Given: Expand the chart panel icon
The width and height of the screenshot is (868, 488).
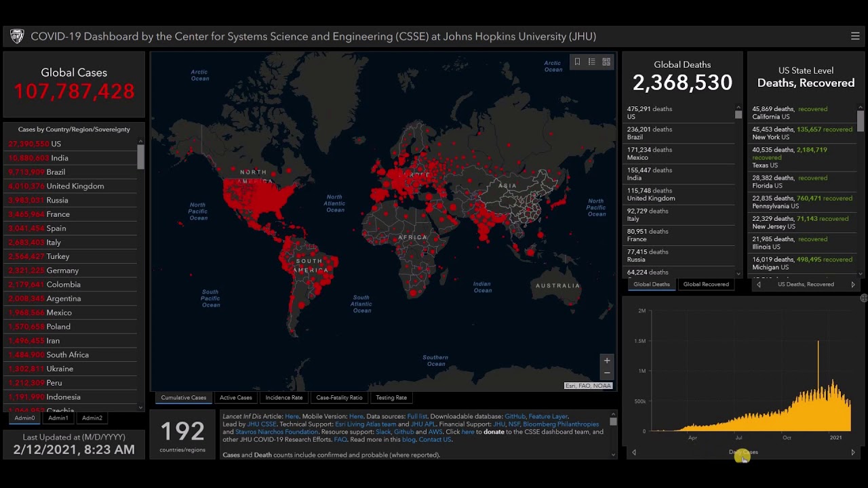Looking at the screenshot, I should 863,298.
